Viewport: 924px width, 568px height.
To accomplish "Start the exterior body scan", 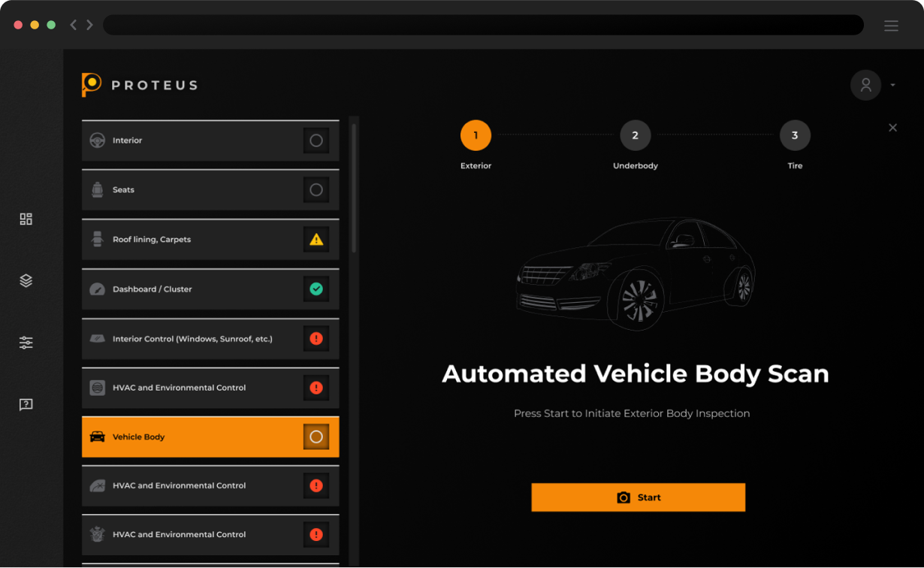I will (638, 497).
